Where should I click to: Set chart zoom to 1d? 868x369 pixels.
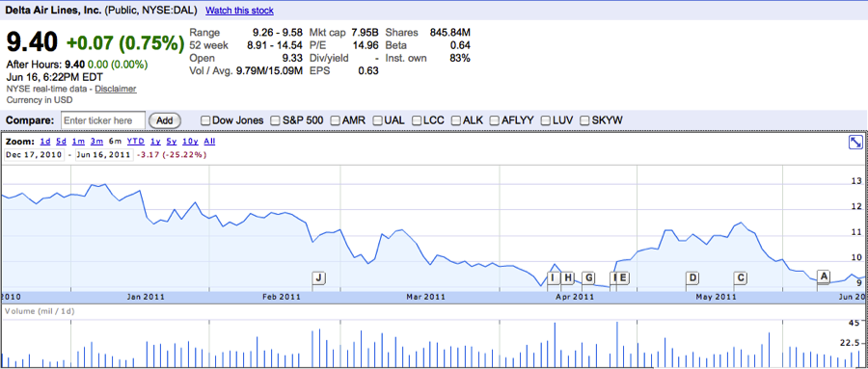[45, 141]
